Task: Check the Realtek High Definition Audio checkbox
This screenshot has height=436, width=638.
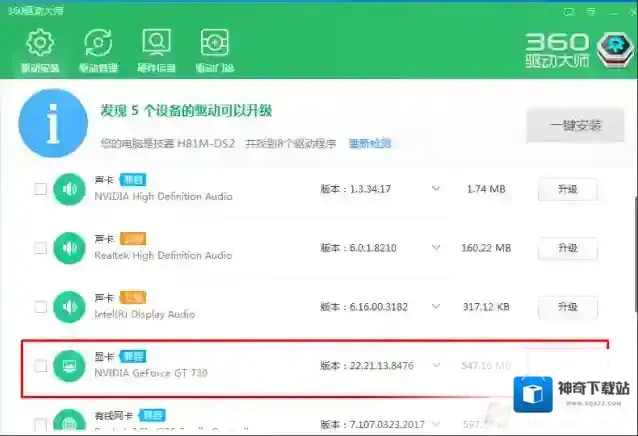Action: 41,247
